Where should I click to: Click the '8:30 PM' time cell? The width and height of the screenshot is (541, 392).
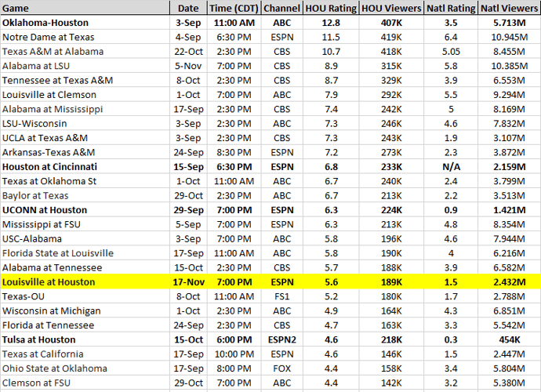(234, 152)
